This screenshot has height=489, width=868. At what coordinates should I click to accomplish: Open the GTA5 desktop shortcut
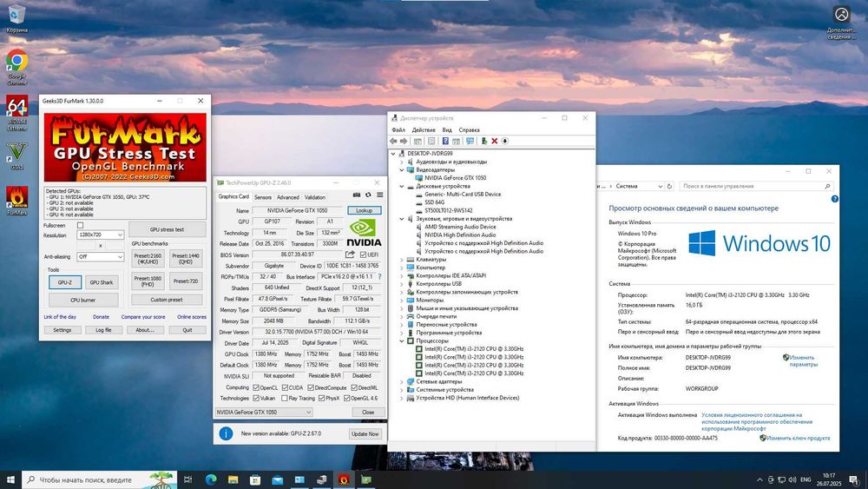[x=17, y=155]
